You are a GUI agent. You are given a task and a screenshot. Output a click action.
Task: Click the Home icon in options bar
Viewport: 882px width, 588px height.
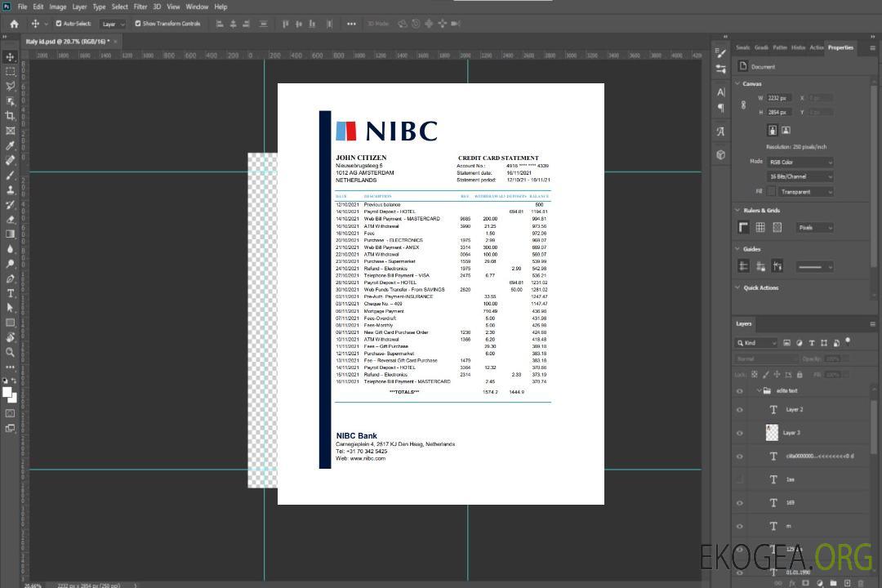pos(14,24)
